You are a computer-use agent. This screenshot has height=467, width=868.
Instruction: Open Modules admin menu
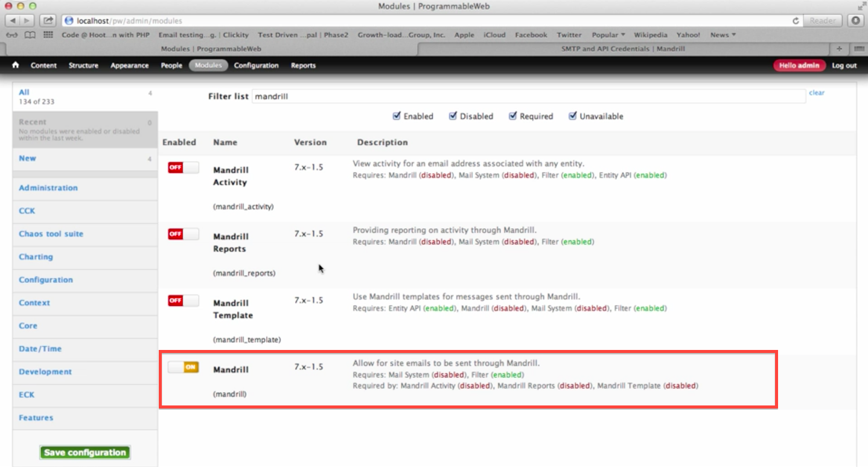208,65
